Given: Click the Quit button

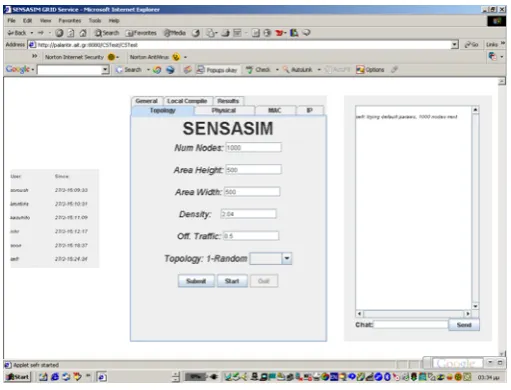Looking at the screenshot, I should 263,281.
